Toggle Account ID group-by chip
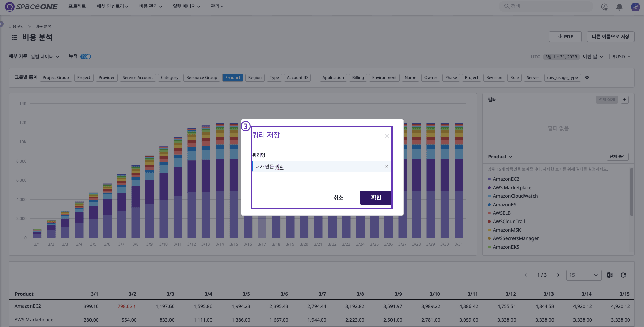The image size is (644, 327). (x=297, y=78)
